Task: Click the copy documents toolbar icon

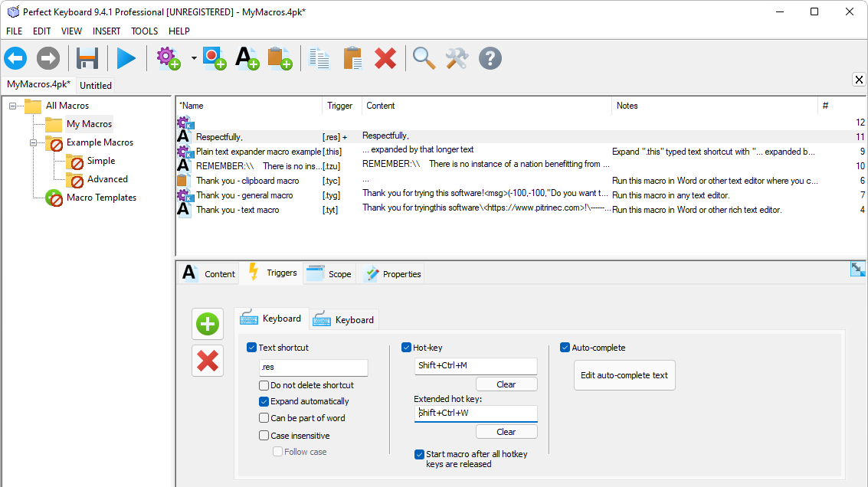Action: point(319,58)
